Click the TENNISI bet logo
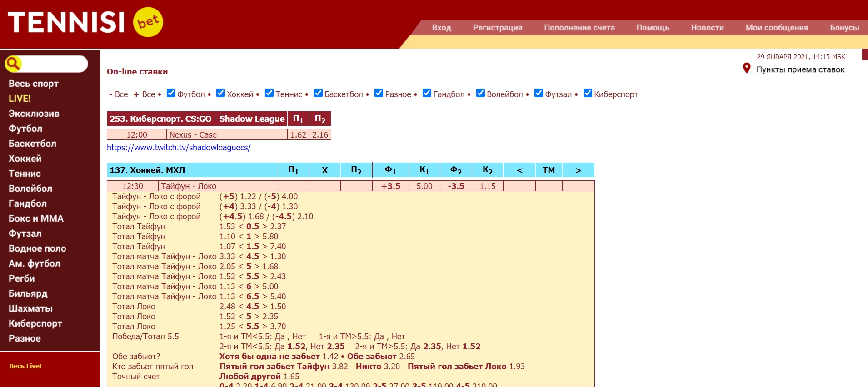 85,22
